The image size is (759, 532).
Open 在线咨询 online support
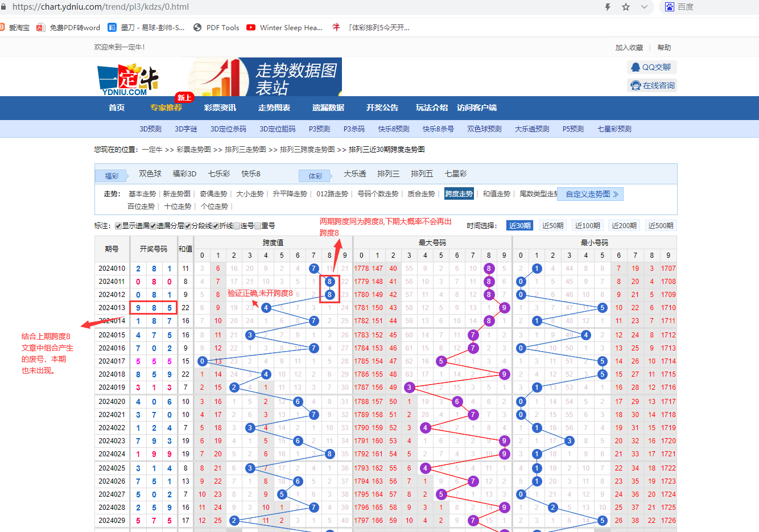point(652,85)
